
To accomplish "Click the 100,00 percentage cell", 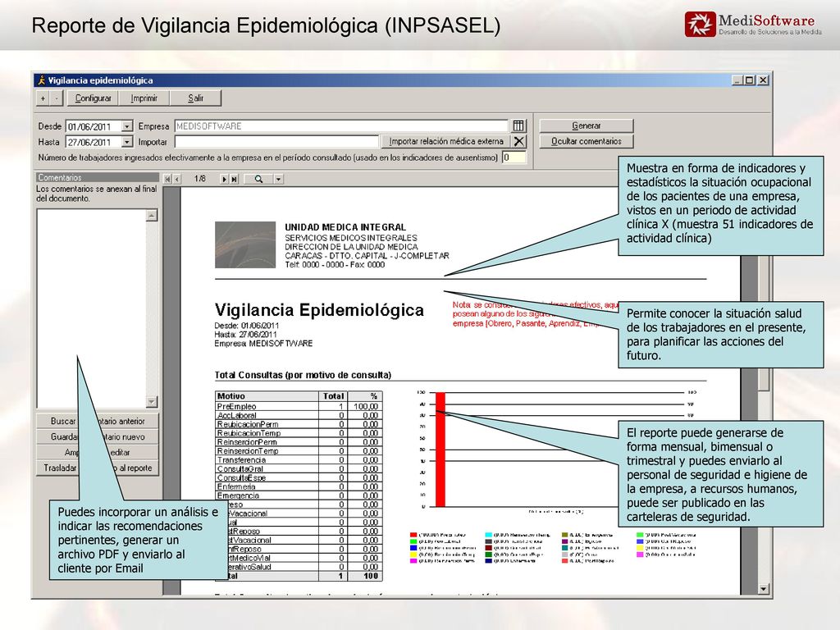I will pos(365,407).
